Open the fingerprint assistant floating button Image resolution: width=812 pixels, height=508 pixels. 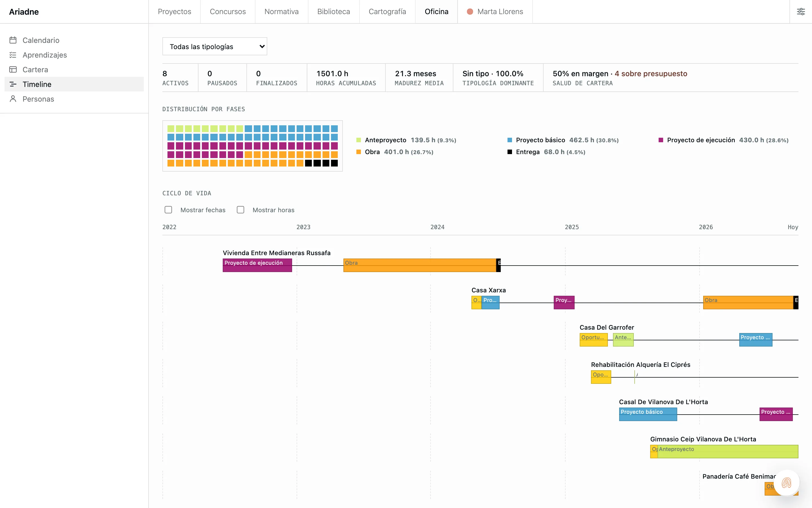pyautogui.click(x=787, y=483)
